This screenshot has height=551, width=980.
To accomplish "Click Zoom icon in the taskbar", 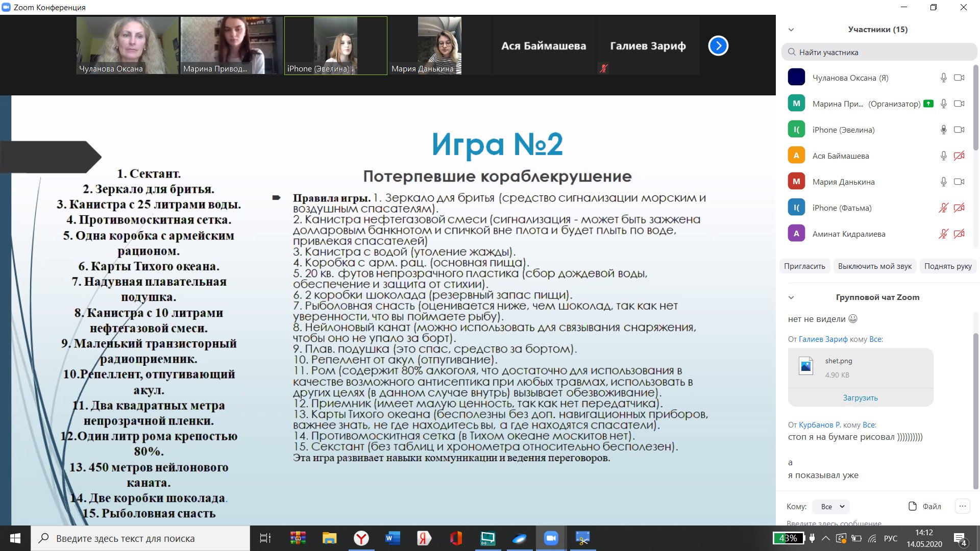I will click(x=551, y=538).
